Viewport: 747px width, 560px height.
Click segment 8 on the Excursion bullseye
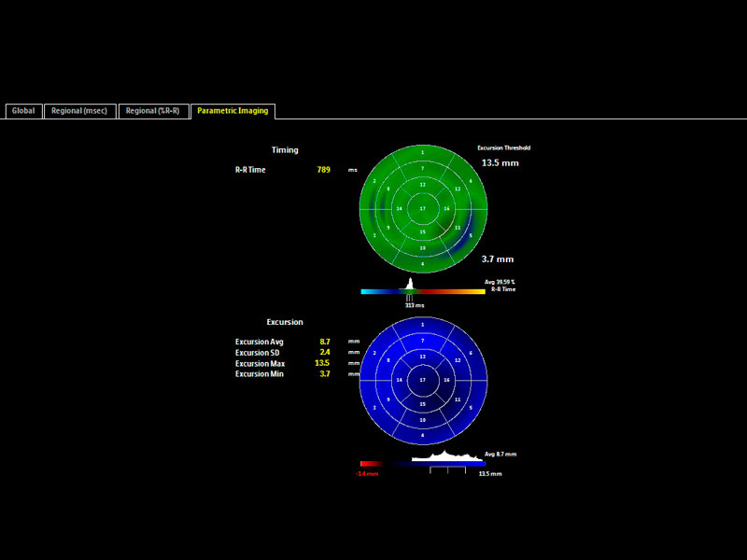tap(388, 360)
